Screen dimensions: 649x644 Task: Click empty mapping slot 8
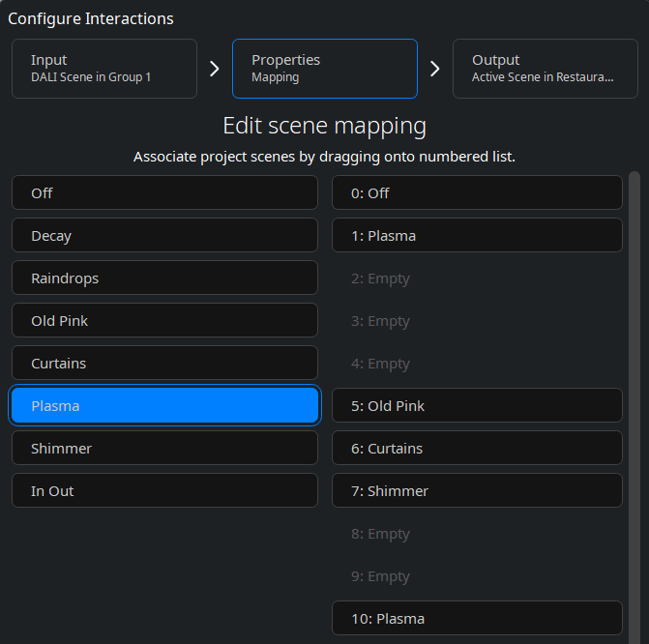click(477, 534)
